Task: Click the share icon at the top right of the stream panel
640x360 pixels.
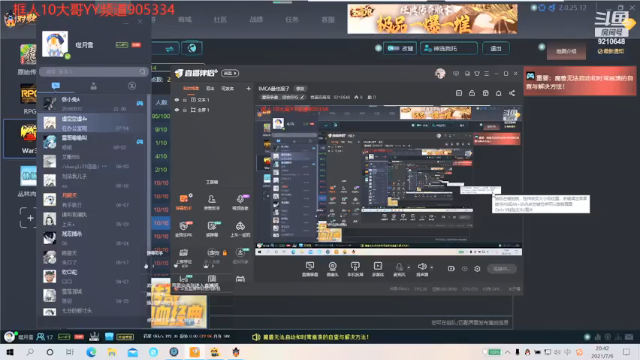Action: pyautogui.click(x=512, y=93)
